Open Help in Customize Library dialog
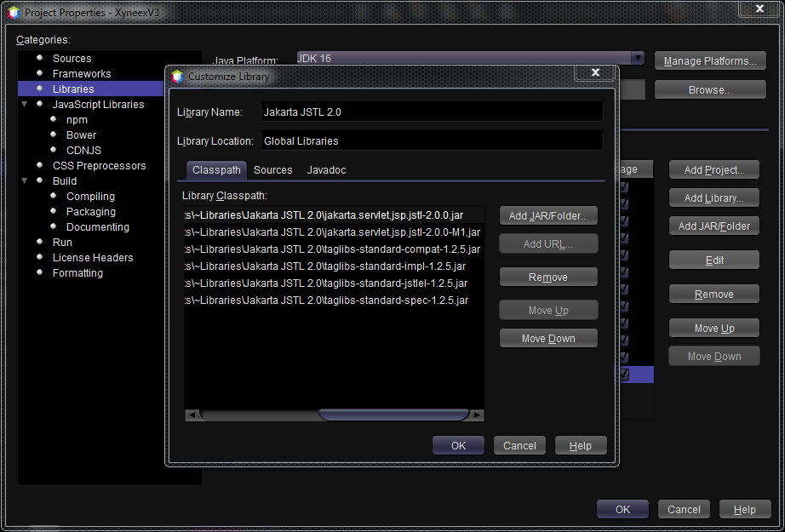This screenshot has width=785, height=532. (x=581, y=445)
